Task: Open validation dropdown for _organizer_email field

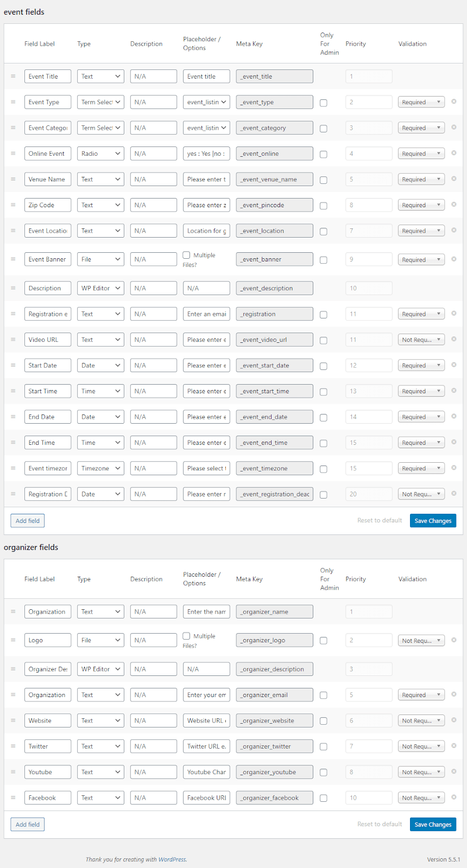Action: tap(421, 695)
